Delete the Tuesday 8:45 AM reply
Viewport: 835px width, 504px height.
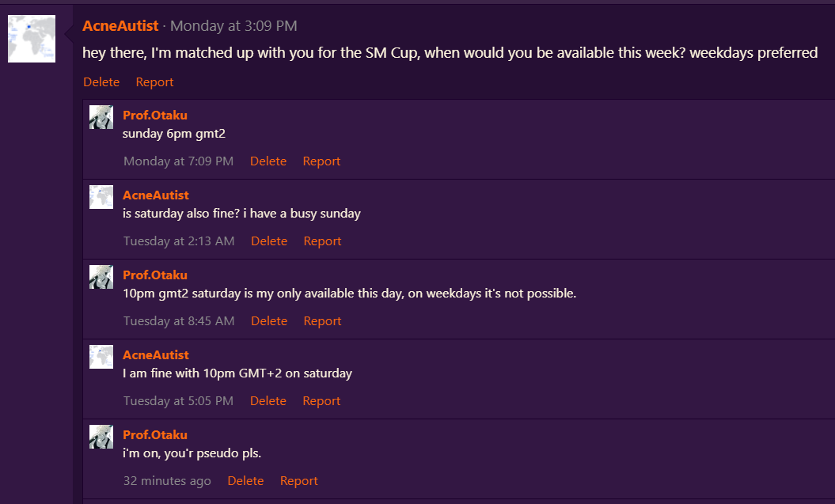tap(269, 321)
